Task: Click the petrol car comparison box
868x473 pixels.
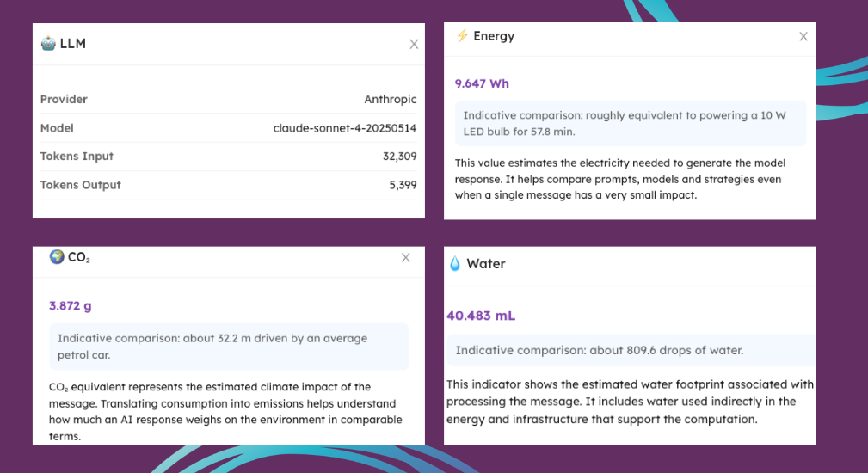Action: [228, 346]
